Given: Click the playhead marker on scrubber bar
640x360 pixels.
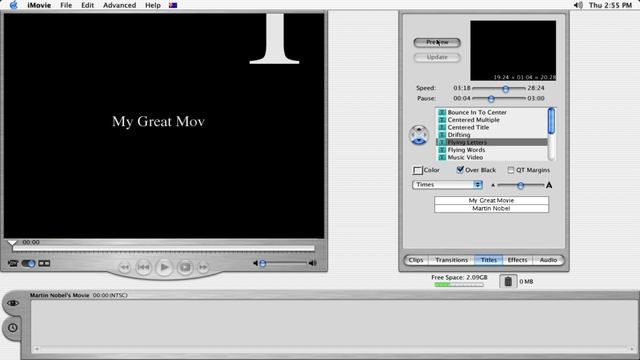Looking at the screenshot, I should tap(12, 243).
